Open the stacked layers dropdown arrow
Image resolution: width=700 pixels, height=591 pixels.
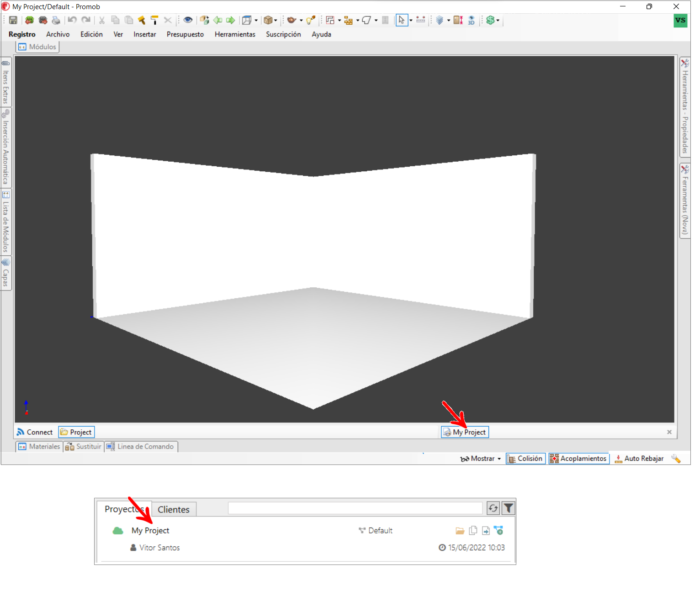(449, 20)
